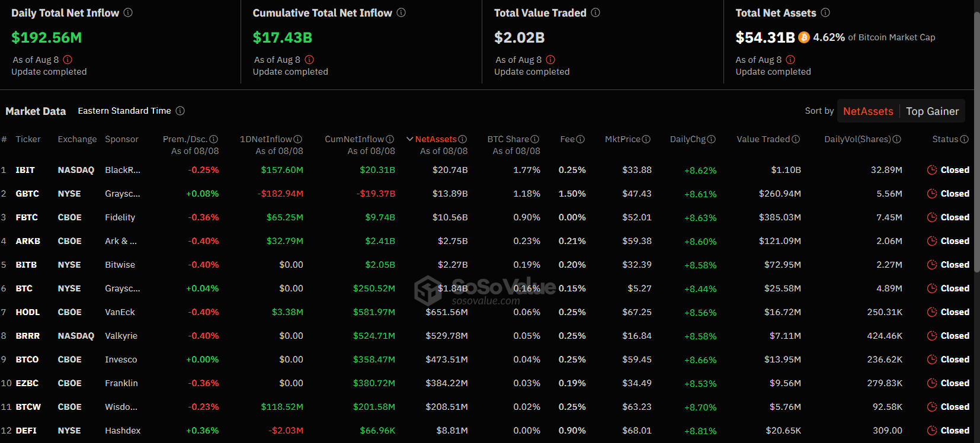This screenshot has height=443, width=980.
Task: Open the GBTC ticker row
Action: (x=27, y=194)
